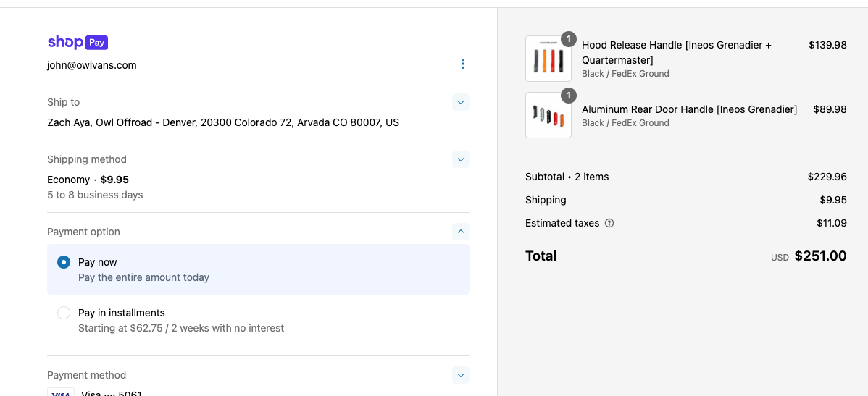Click the 5 to 8 business days text
The width and height of the screenshot is (868, 396).
[95, 195]
